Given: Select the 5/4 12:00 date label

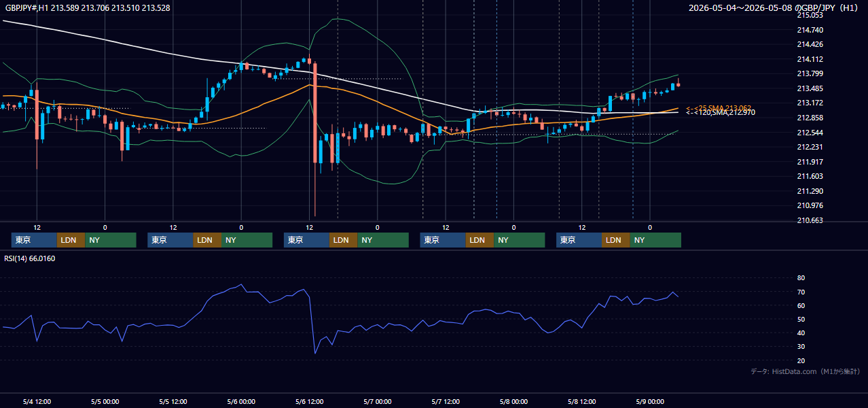Looking at the screenshot, I should point(37,401).
